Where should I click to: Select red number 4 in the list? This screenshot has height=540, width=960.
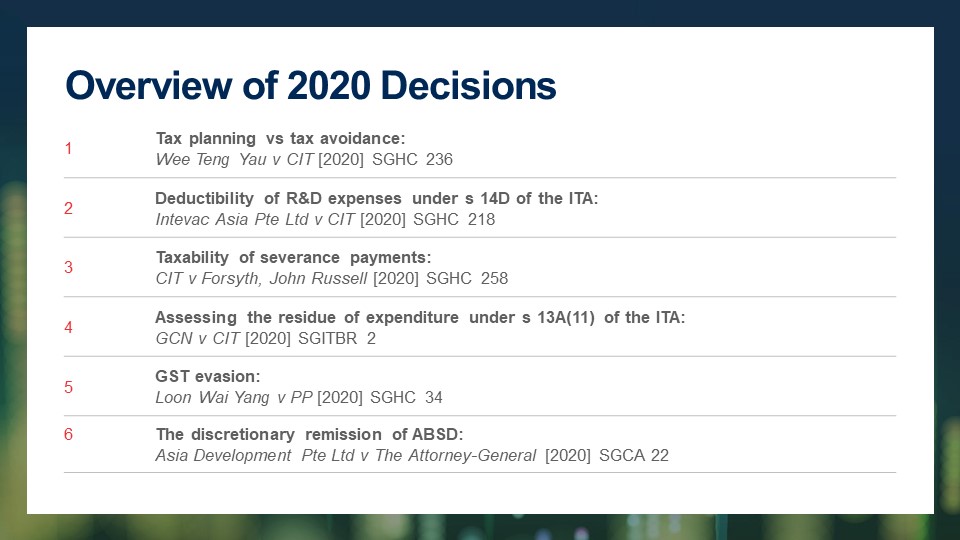click(x=69, y=327)
